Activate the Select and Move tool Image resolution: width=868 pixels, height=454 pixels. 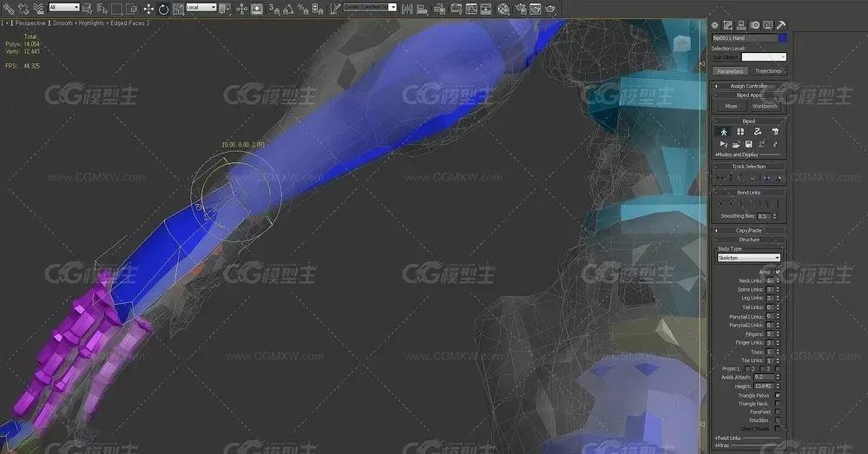click(x=148, y=9)
